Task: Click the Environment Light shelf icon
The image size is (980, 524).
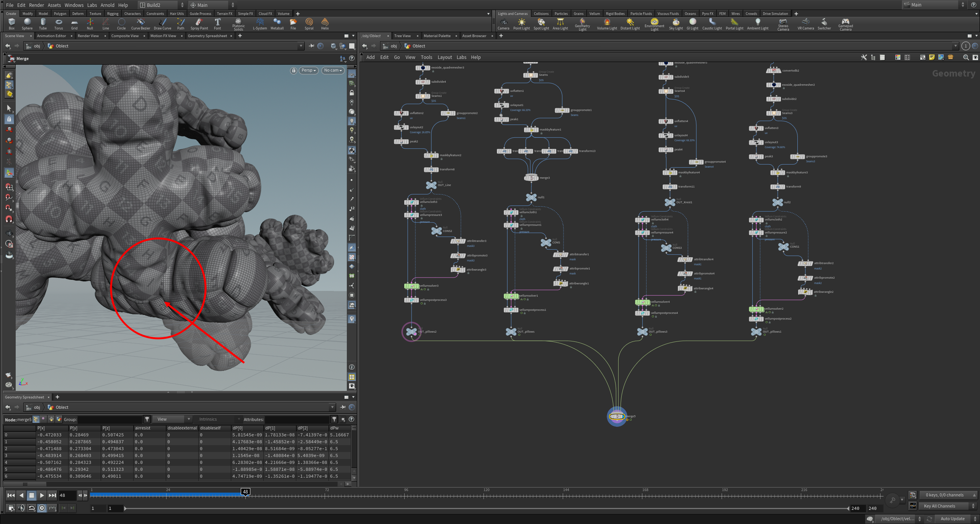Action: [x=654, y=24]
